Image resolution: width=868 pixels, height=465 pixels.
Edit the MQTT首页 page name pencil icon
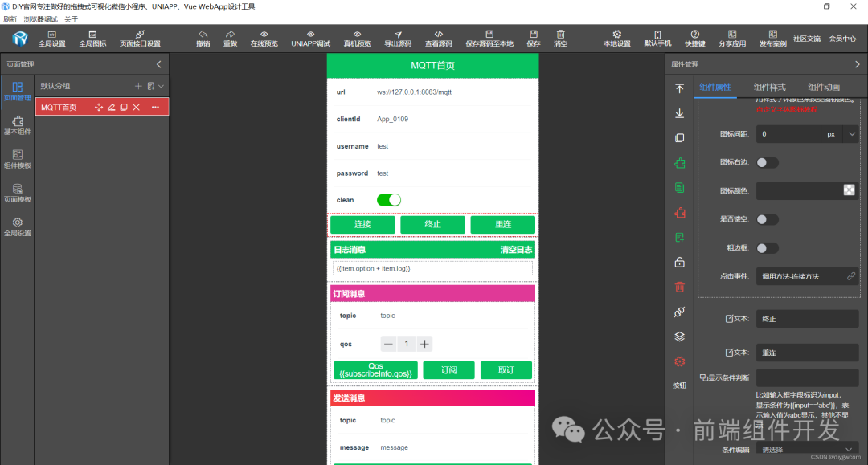[x=111, y=108]
